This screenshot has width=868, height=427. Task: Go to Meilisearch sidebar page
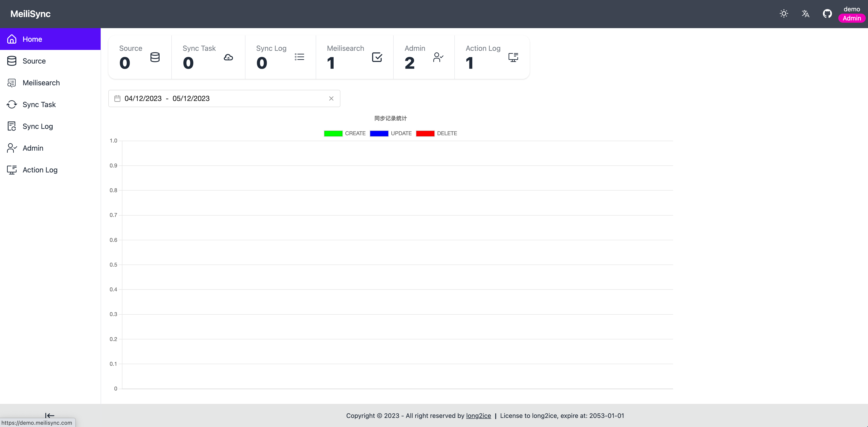[x=41, y=83]
